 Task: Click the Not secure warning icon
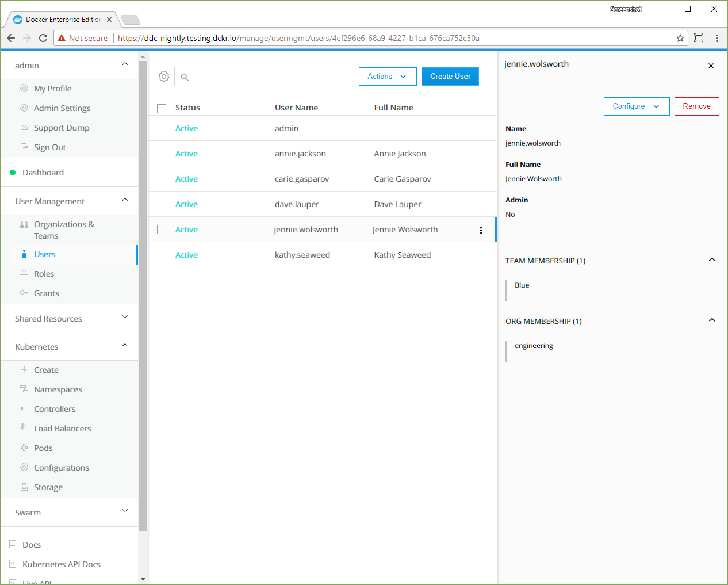pos(62,38)
